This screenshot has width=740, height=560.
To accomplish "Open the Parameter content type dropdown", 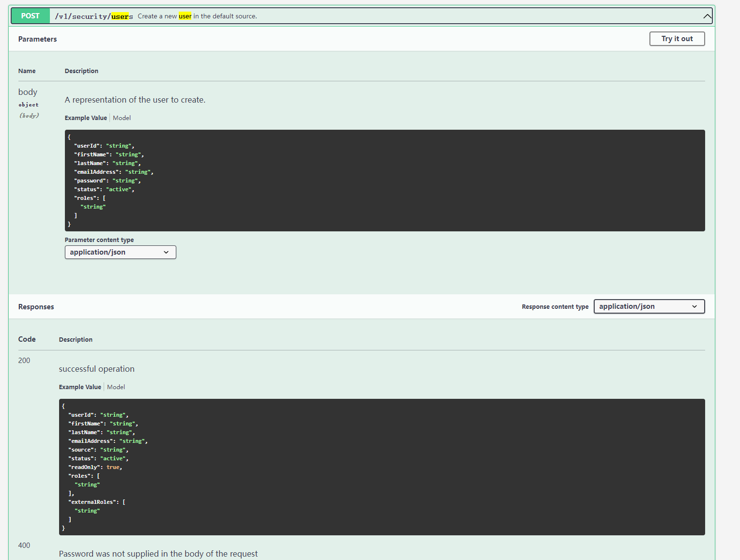I will (x=121, y=252).
